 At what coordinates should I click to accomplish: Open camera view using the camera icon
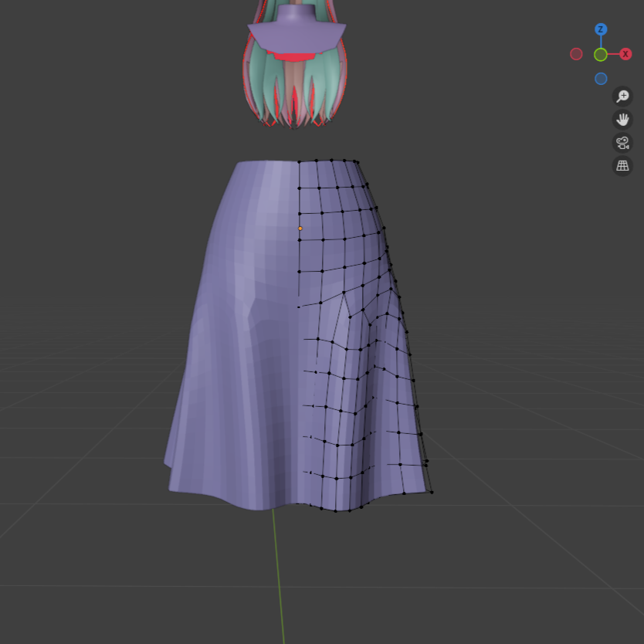pyautogui.click(x=622, y=142)
